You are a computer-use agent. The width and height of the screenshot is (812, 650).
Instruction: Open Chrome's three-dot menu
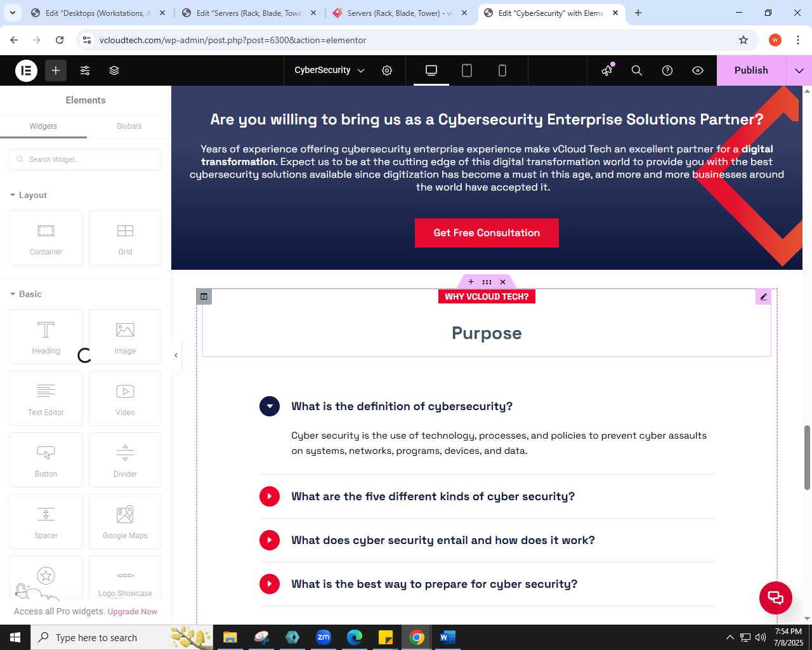[x=798, y=40]
